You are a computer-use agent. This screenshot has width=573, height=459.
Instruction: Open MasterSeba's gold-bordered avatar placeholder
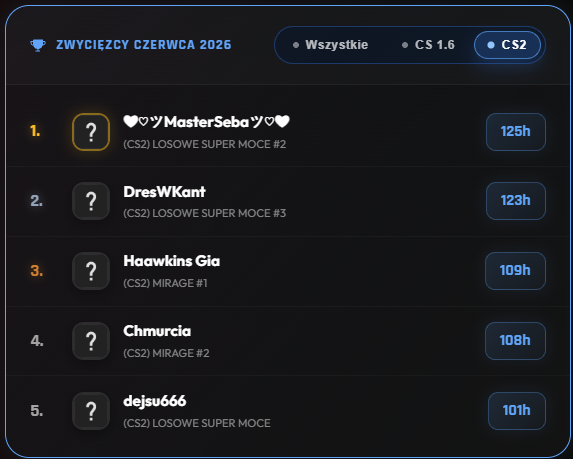point(91,132)
